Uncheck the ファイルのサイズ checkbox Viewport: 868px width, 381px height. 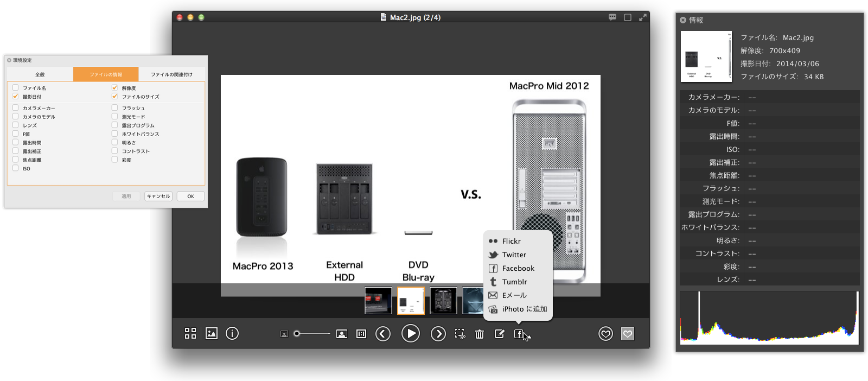point(115,96)
